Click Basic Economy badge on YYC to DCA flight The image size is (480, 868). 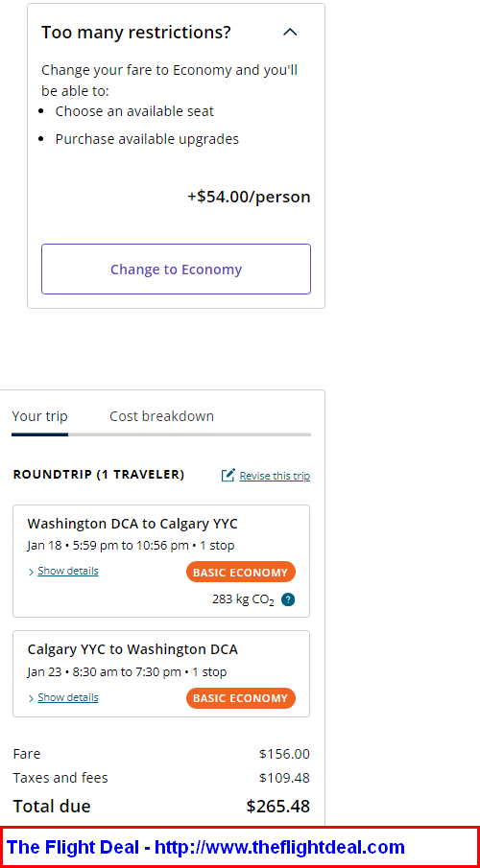[x=241, y=698]
